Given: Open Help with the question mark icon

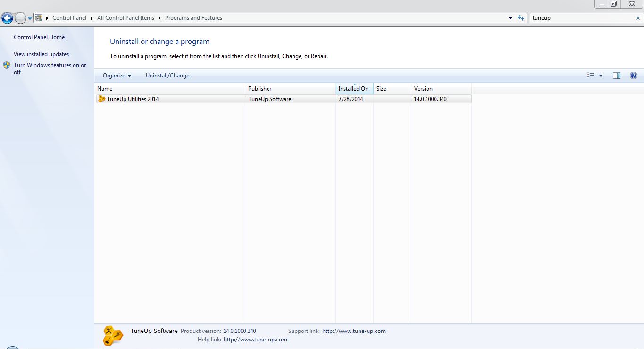Looking at the screenshot, I should 634,76.
